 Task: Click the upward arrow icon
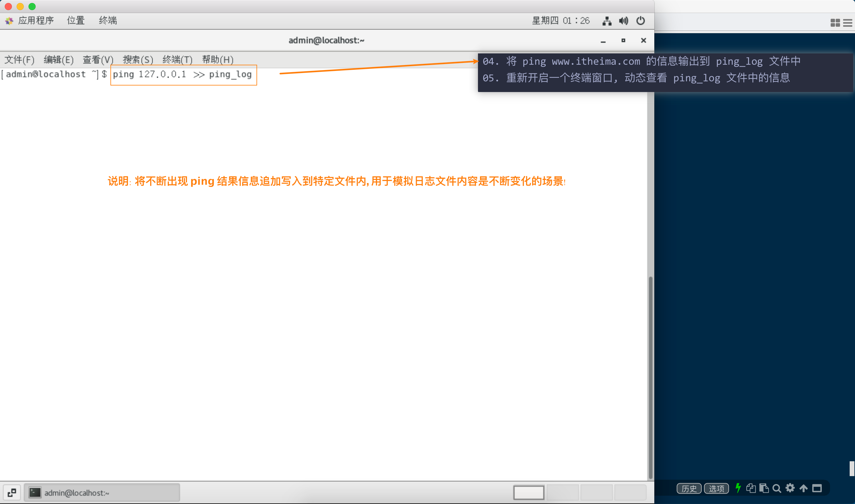tap(803, 488)
